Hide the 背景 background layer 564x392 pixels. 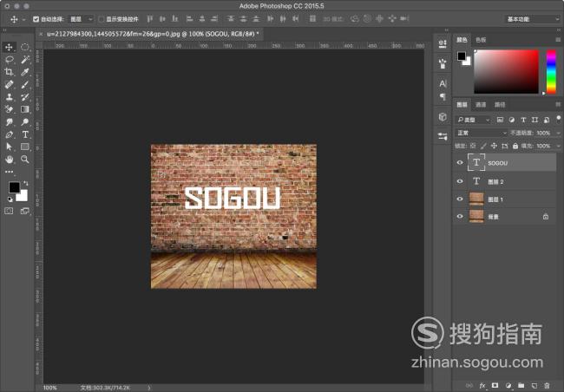coord(460,217)
